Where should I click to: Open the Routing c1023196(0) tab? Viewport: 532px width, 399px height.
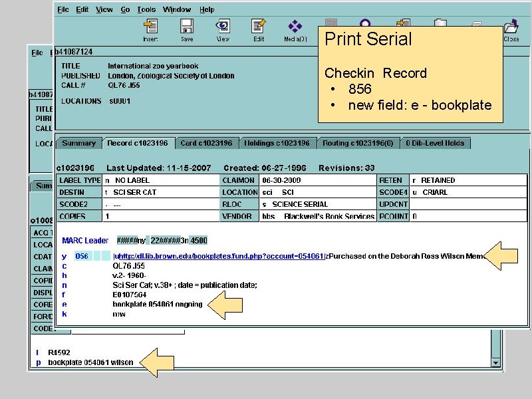[x=358, y=143]
